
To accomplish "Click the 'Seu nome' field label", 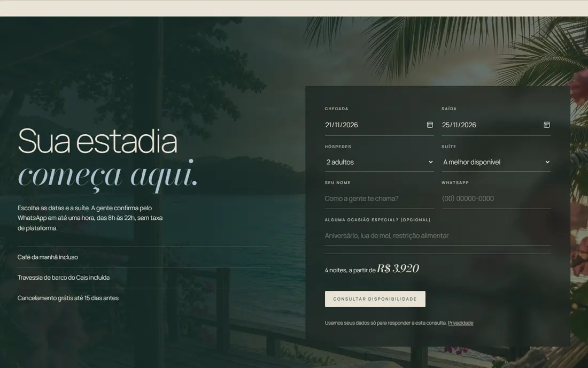I will tap(337, 183).
